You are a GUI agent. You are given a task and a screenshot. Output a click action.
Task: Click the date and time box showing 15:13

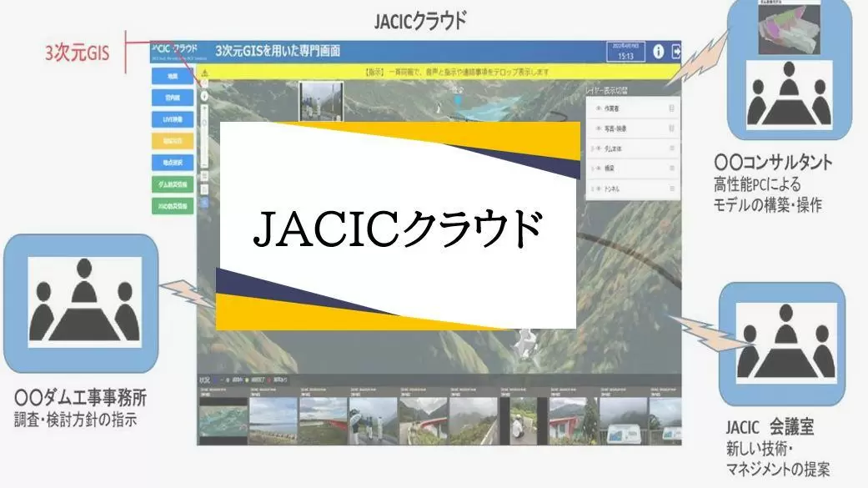pyautogui.click(x=625, y=52)
